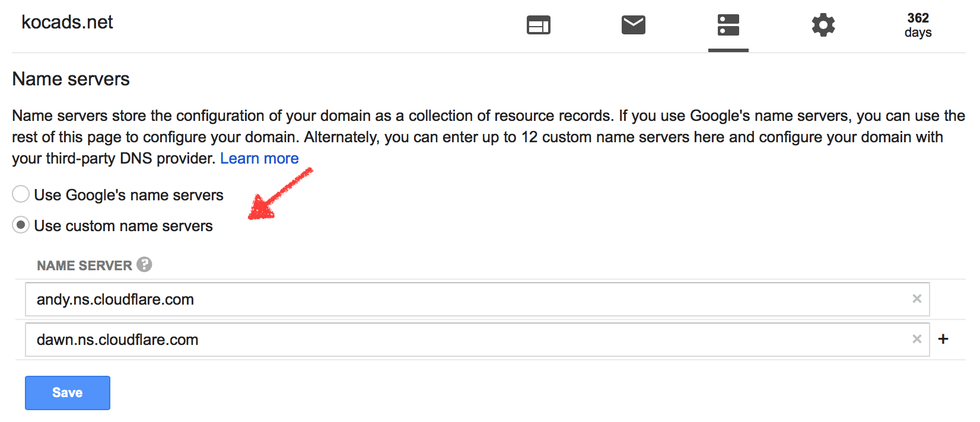Edit the andy.ns.cloudflare.com name server field

[x=477, y=299]
